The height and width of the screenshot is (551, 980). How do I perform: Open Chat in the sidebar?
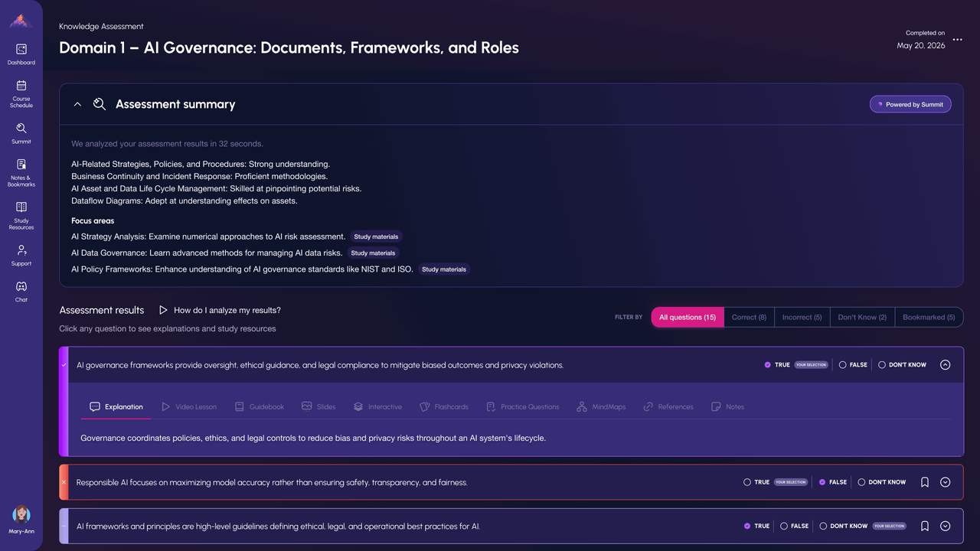[x=21, y=292]
